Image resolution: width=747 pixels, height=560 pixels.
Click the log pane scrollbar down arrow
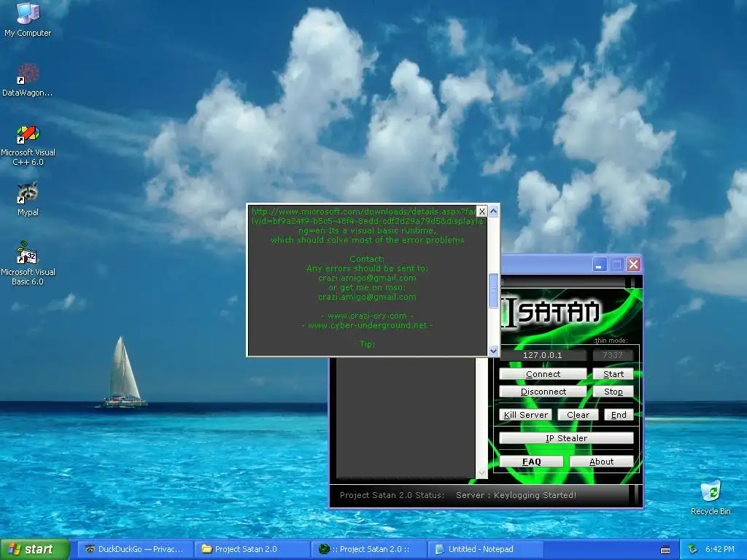click(x=481, y=472)
